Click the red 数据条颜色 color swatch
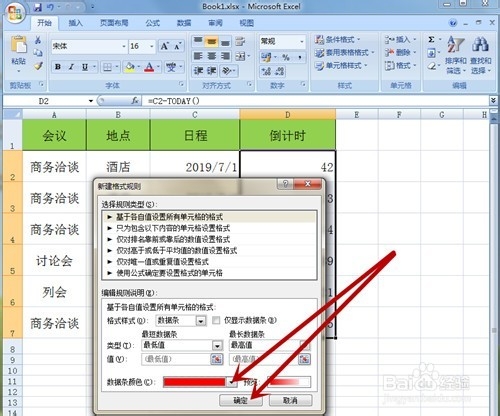Viewport: 500px width, 416px height. (x=195, y=382)
